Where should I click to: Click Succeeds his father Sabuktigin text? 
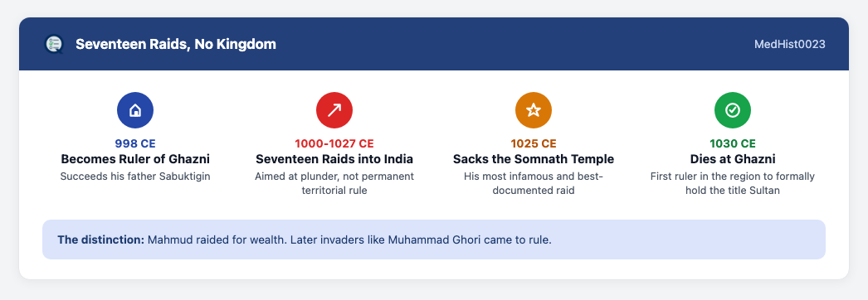135,177
